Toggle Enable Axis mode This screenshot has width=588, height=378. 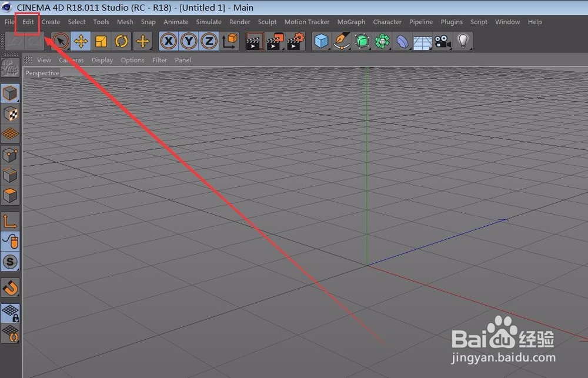[x=10, y=221]
